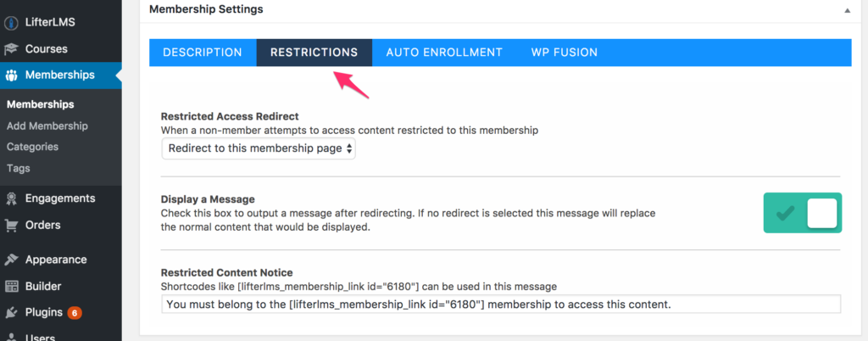This screenshot has width=868, height=341.
Task: Click the Orders shopping cart icon
Action: pos(10,226)
